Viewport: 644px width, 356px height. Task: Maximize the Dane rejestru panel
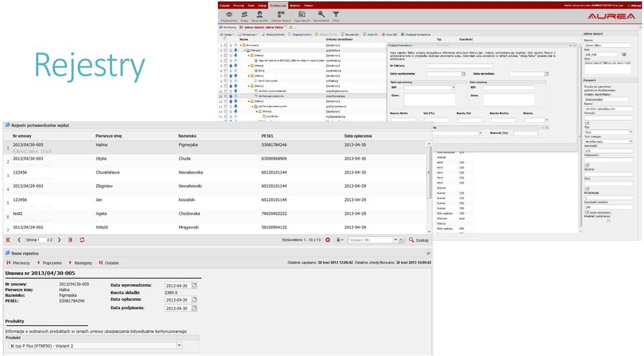tap(428, 253)
